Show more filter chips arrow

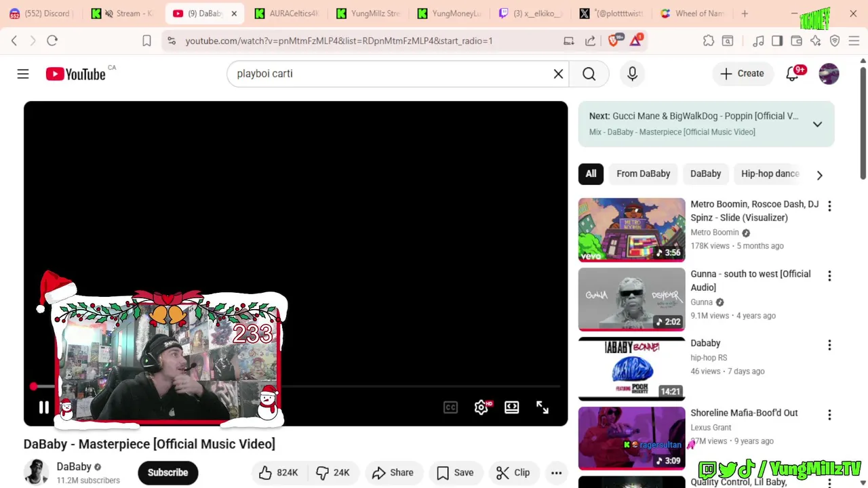pyautogui.click(x=819, y=176)
